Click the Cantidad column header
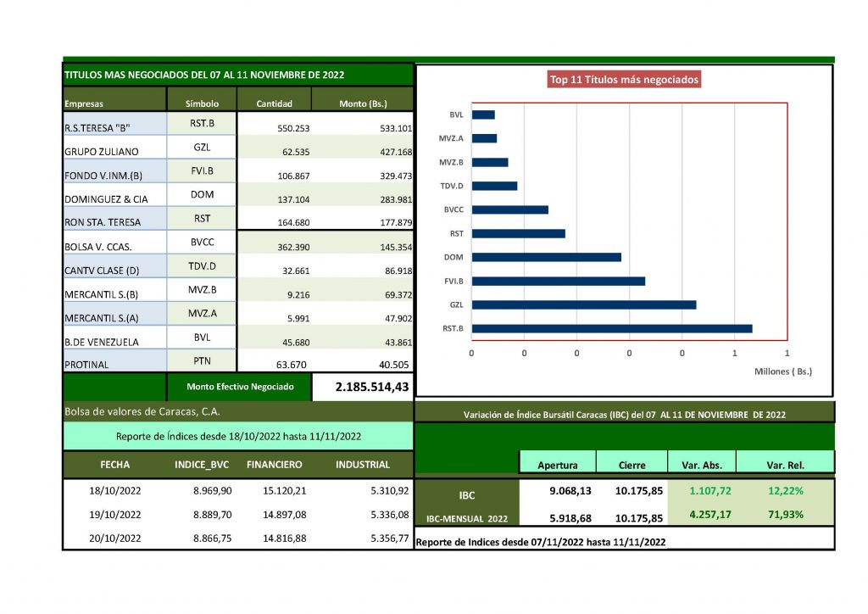 pos(274,103)
